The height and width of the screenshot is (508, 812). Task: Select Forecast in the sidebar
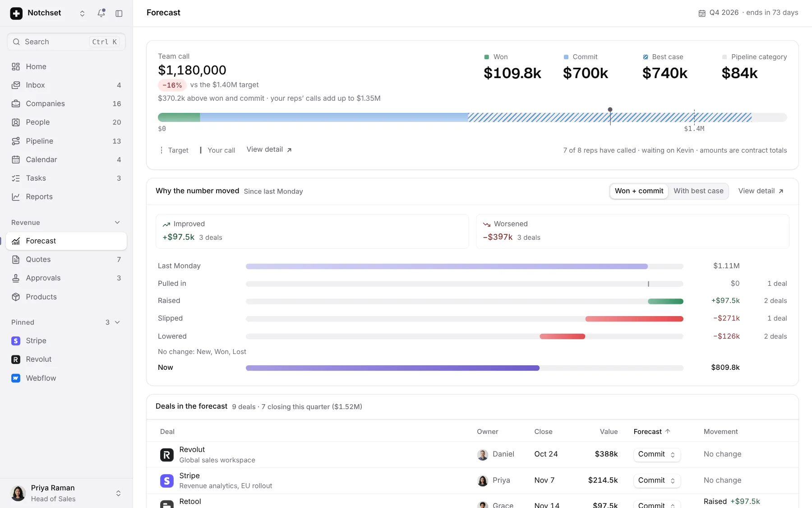point(66,241)
